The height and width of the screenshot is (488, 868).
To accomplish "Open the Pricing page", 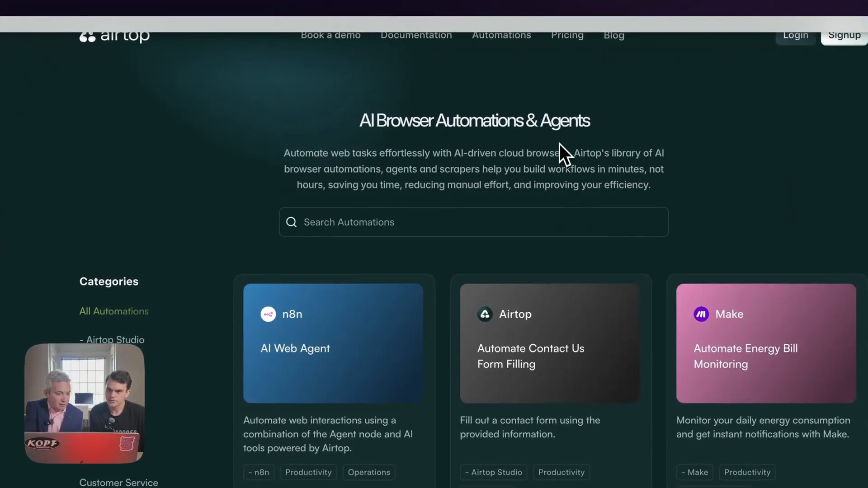I will pyautogui.click(x=567, y=36).
